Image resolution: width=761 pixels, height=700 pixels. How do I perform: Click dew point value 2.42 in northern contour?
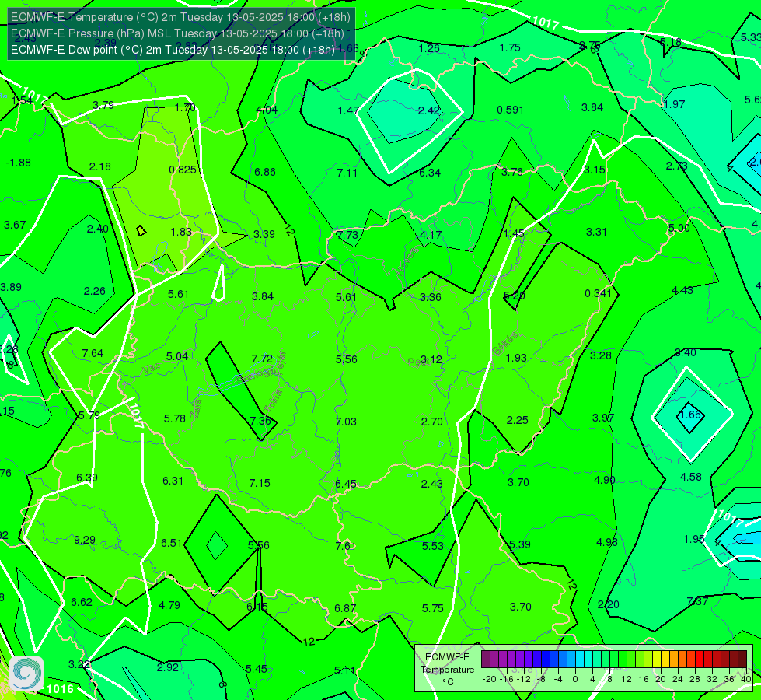click(428, 110)
